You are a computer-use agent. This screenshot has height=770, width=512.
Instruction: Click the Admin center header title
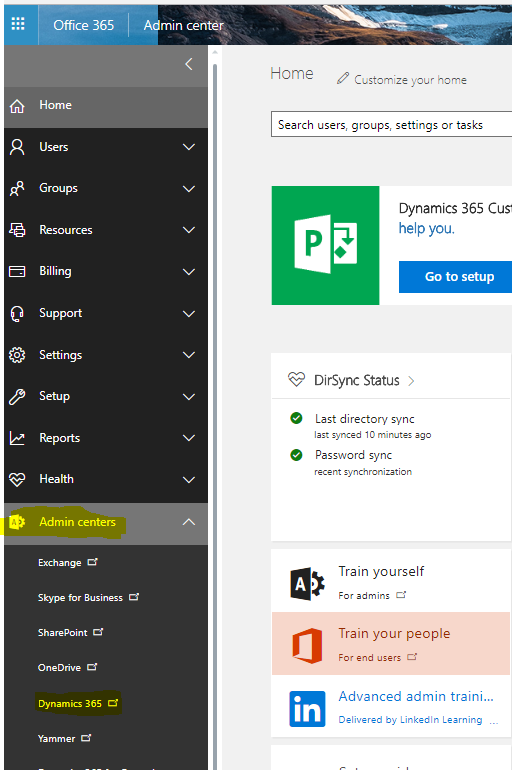pos(183,25)
